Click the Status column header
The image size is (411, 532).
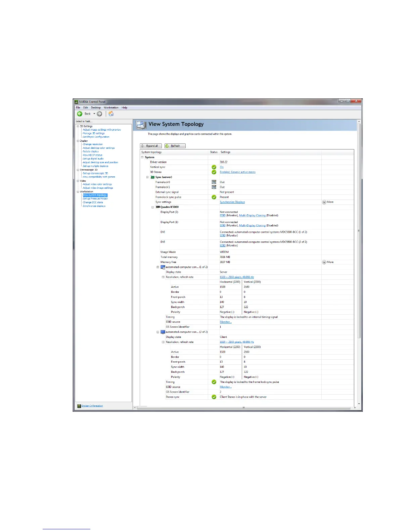pyautogui.click(x=214, y=152)
